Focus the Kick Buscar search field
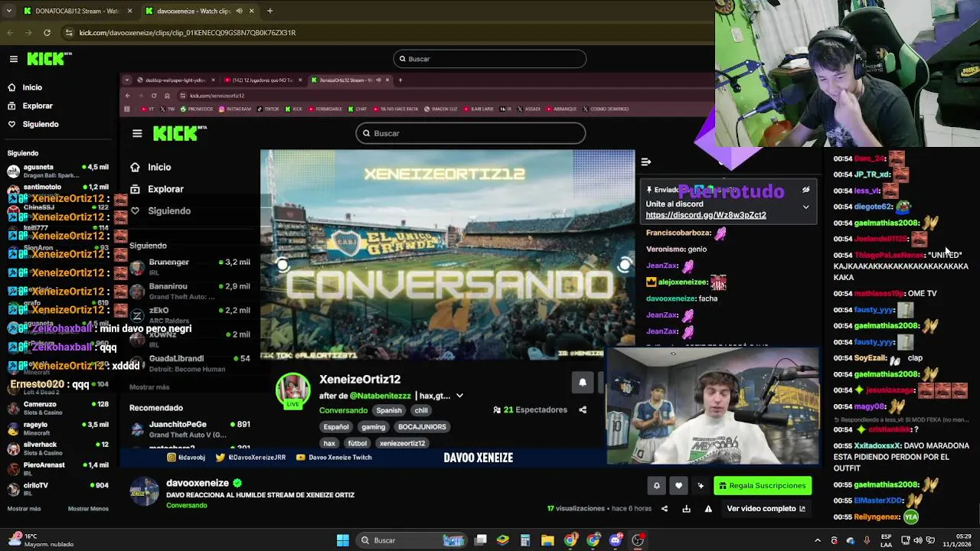The width and height of the screenshot is (980, 551). coord(490,59)
